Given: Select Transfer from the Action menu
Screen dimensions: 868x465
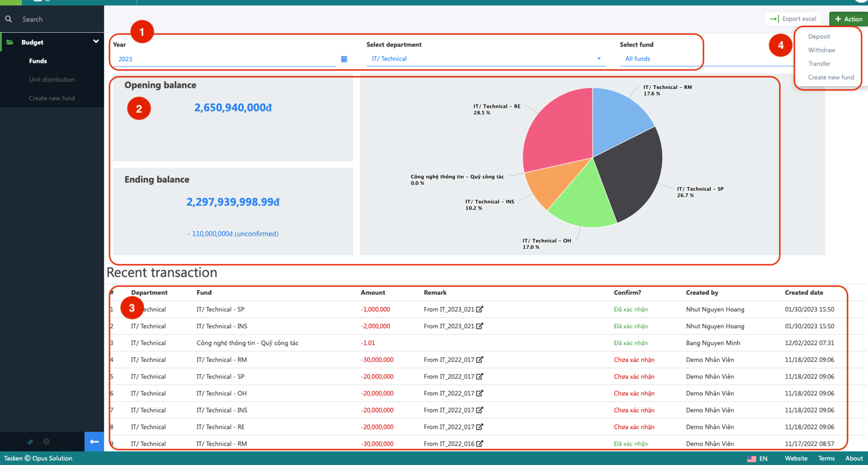Looking at the screenshot, I should coord(819,64).
